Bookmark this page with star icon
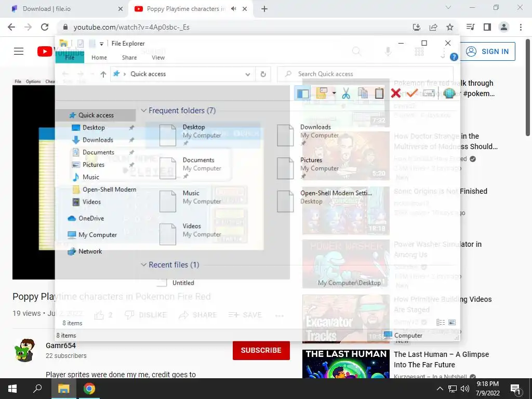 pyautogui.click(x=449, y=27)
